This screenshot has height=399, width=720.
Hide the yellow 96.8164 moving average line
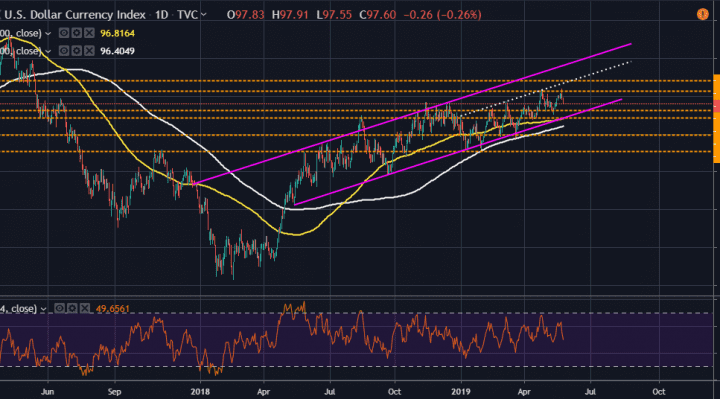tap(64, 33)
